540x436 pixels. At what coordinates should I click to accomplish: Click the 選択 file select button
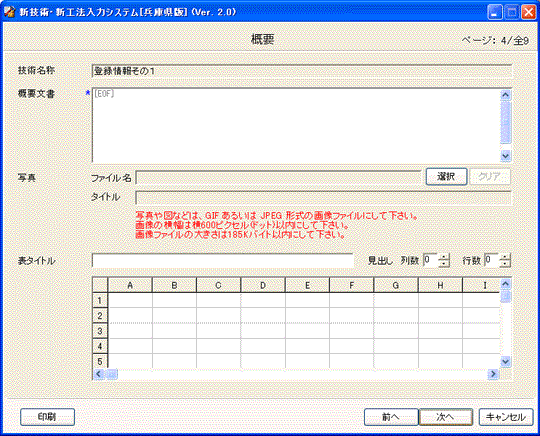446,177
